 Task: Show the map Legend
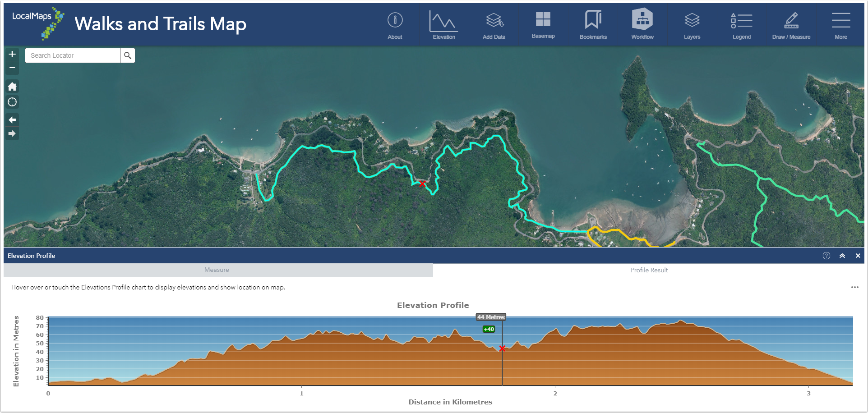point(742,25)
